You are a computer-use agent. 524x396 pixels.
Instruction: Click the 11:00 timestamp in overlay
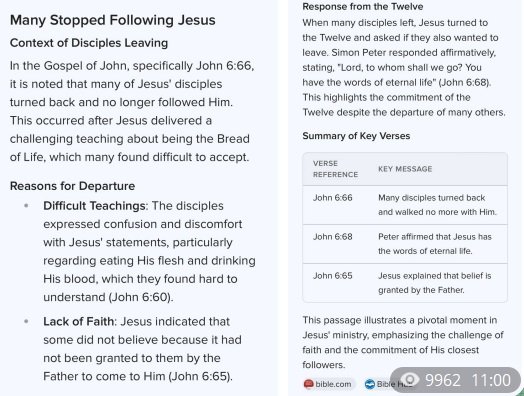pyautogui.click(x=491, y=380)
